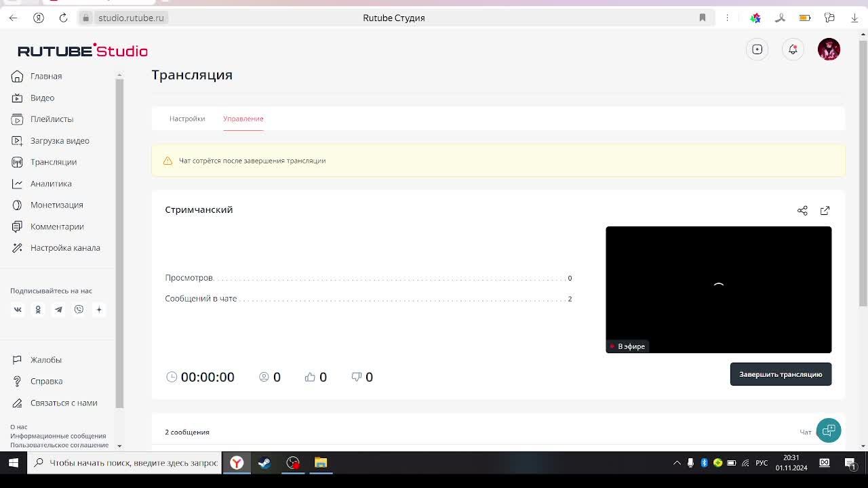Go back with the browser back arrow

tap(14, 18)
